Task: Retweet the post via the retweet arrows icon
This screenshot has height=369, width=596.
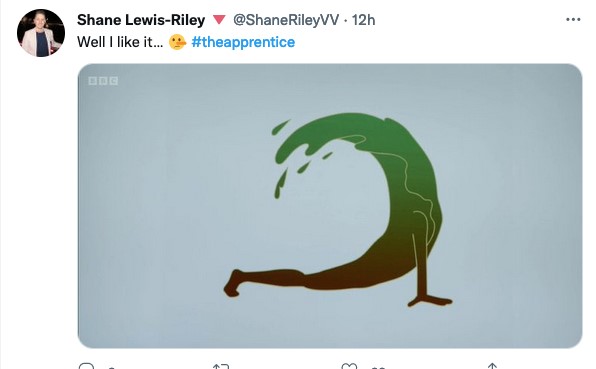Action: (221, 366)
